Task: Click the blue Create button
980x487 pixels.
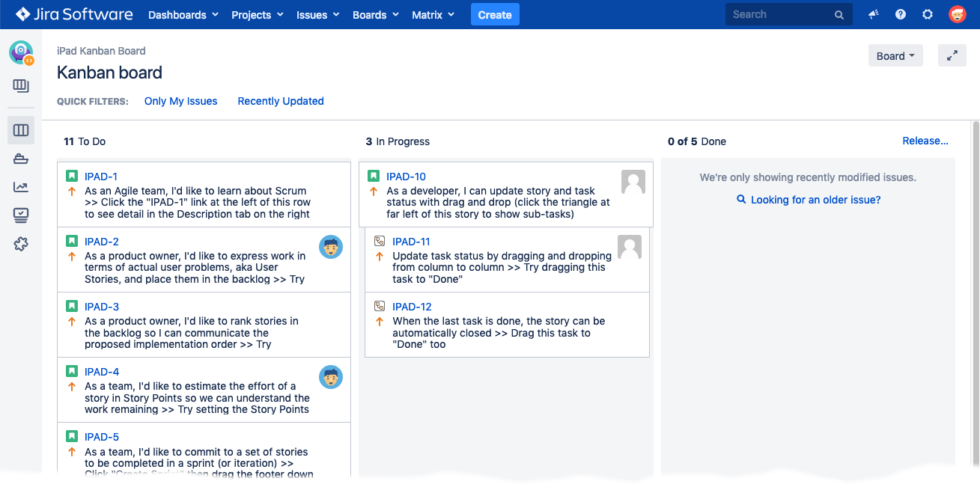Action: tap(495, 15)
